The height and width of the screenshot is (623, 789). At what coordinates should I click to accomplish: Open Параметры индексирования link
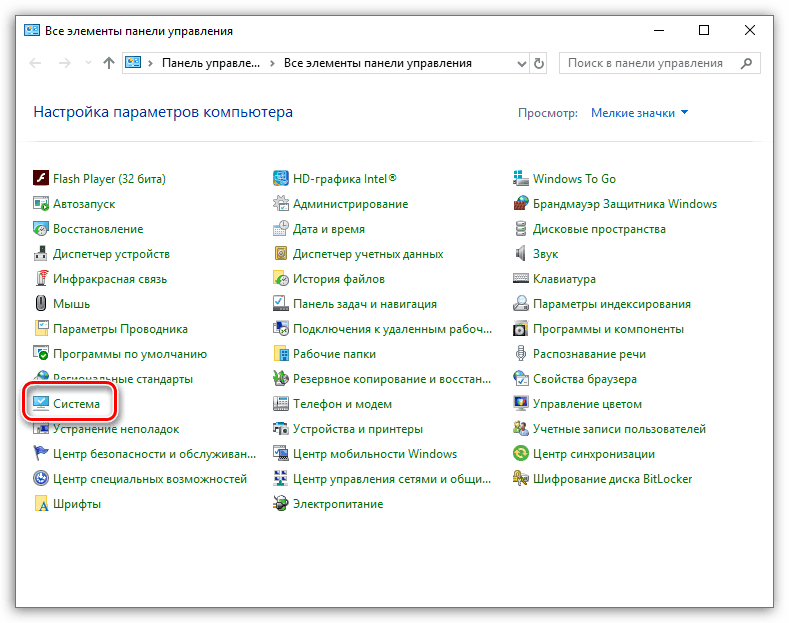[x=612, y=304]
